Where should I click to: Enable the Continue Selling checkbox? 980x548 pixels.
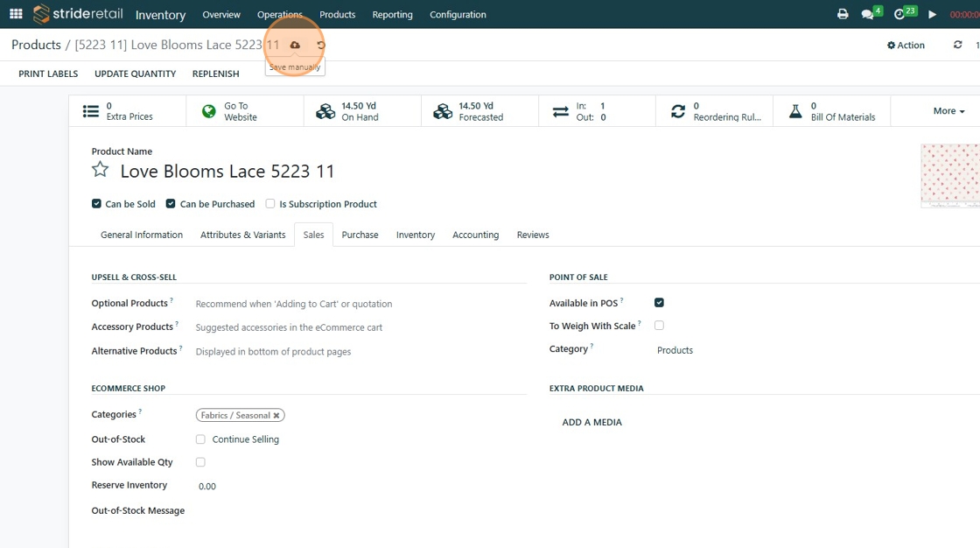[x=200, y=439]
